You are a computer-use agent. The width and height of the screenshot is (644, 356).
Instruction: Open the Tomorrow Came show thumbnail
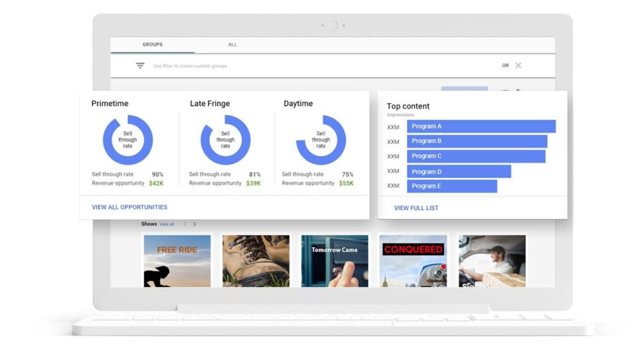334,260
